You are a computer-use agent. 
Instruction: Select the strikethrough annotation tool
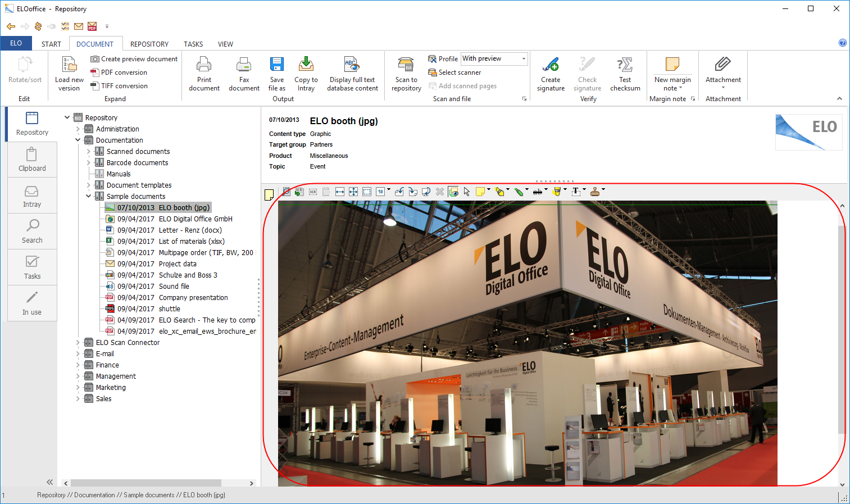pyautogui.click(x=538, y=192)
